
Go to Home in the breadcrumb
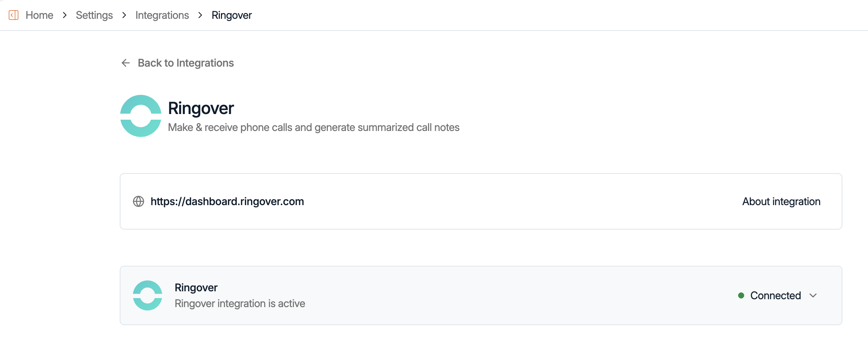pos(40,15)
